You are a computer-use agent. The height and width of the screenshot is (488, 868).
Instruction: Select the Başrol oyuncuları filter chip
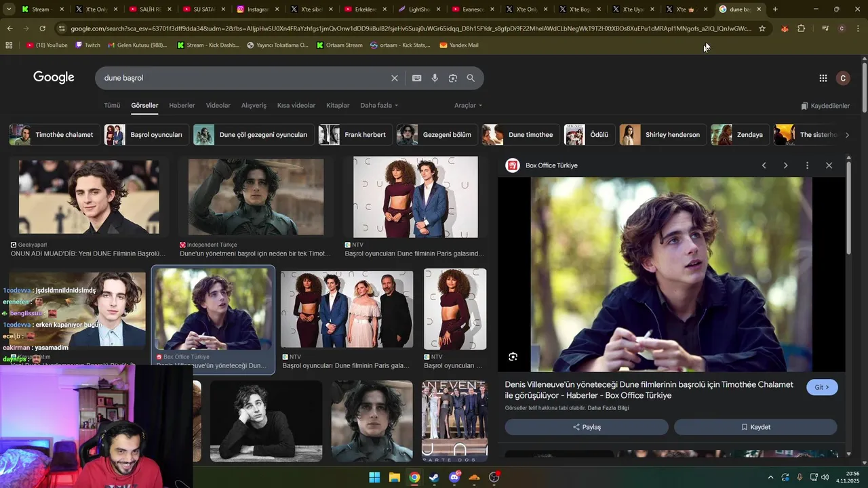pos(146,135)
